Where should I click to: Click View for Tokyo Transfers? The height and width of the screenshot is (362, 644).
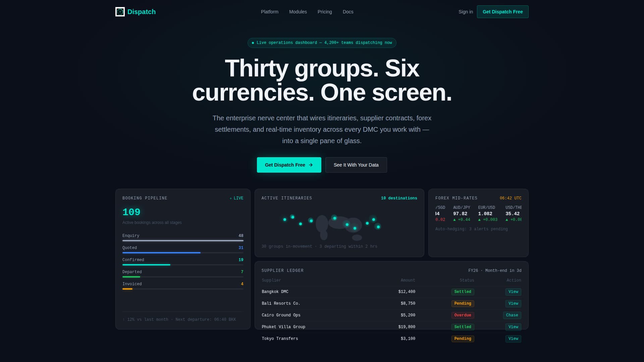click(x=513, y=339)
